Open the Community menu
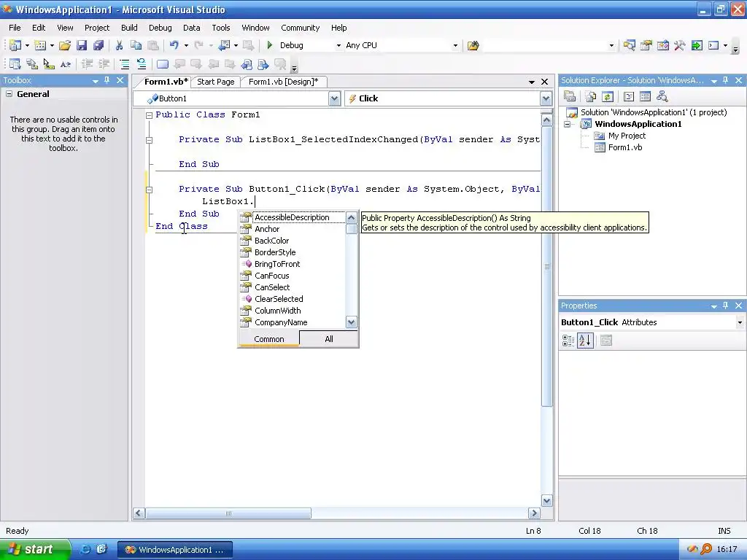The height and width of the screenshot is (560, 747). click(x=300, y=28)
